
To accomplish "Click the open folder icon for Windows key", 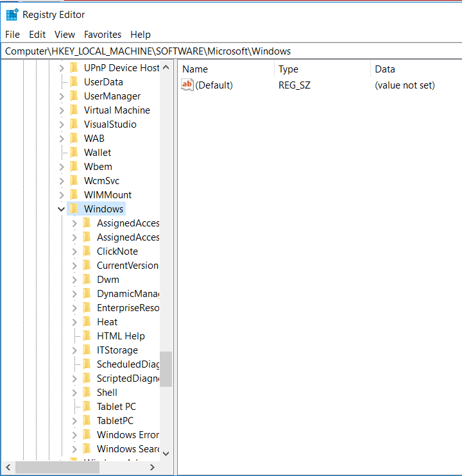I will click(x=74, y=209).
